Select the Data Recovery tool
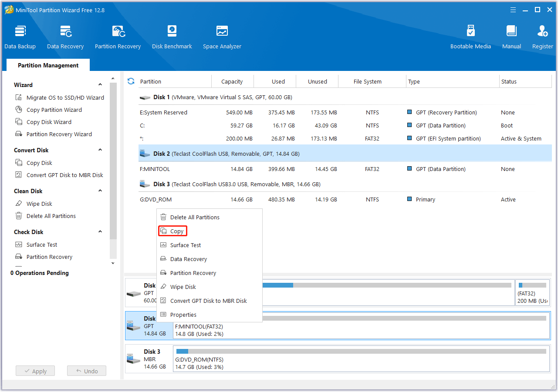This screenshot has width=558, height=392. (65, 37)
